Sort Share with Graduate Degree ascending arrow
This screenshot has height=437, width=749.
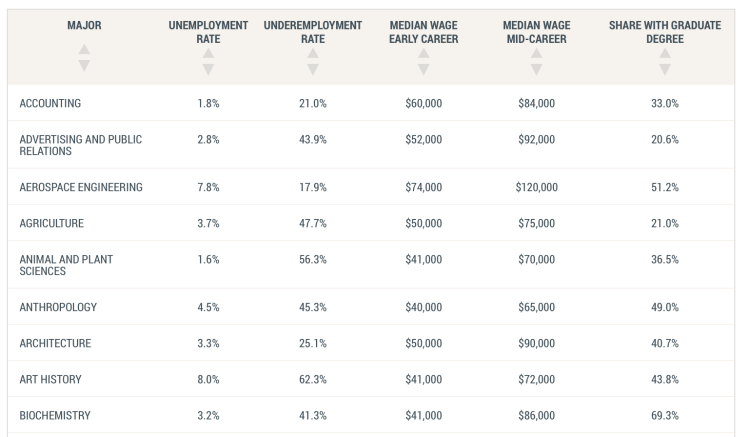pos(665,54)
